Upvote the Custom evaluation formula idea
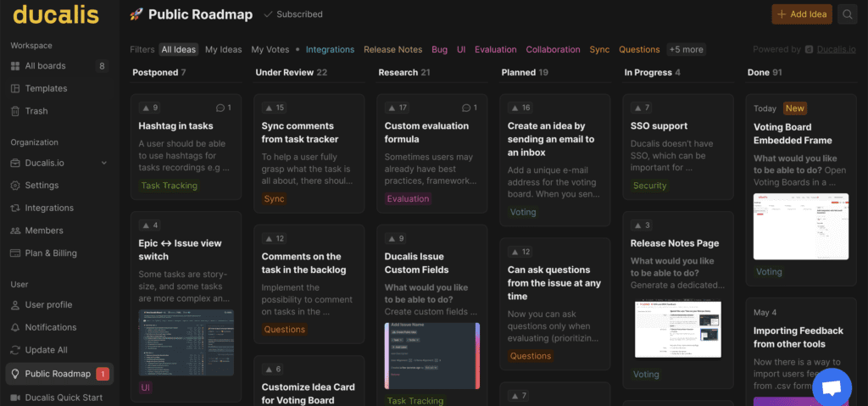This screenshot has height=406, width=868. [397, 108]
